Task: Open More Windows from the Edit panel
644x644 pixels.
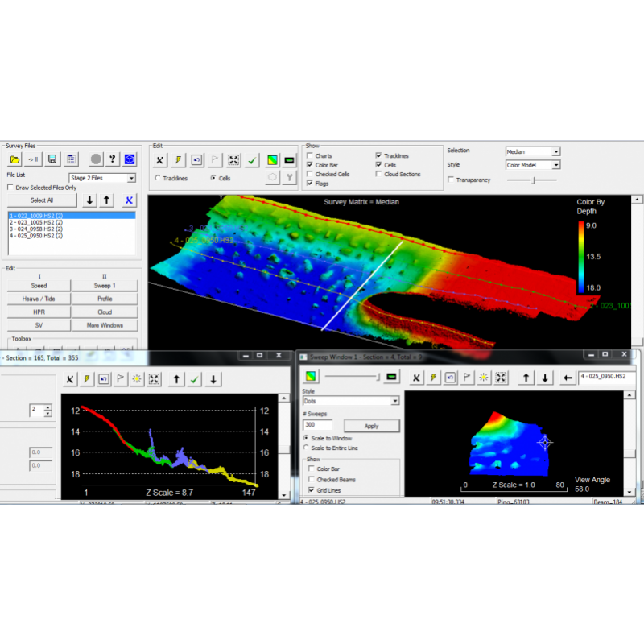Action: (105, 325)
